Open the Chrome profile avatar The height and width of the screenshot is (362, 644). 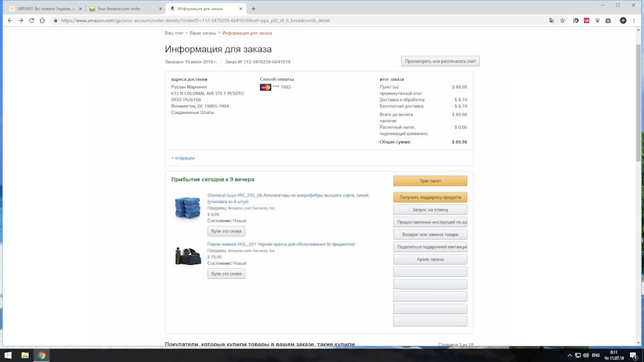[623, 21]
